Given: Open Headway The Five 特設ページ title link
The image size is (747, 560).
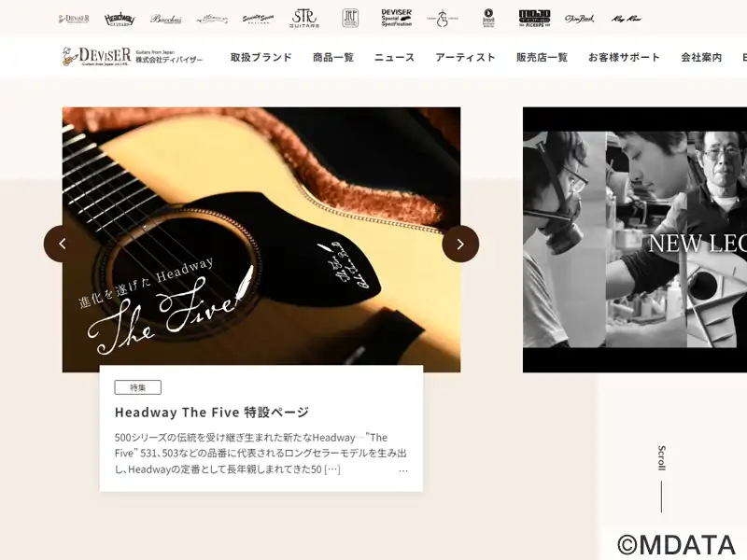Looking at the screenshot, I should 212,412.
